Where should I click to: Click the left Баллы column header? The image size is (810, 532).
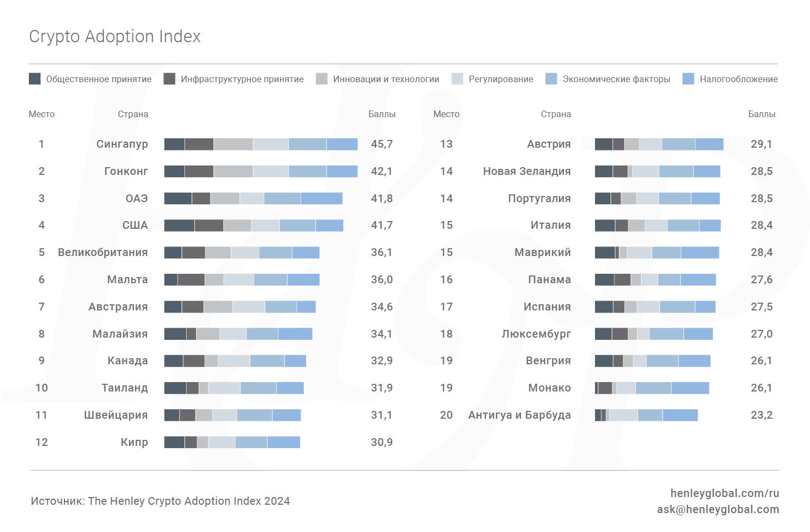pos(382,114)
